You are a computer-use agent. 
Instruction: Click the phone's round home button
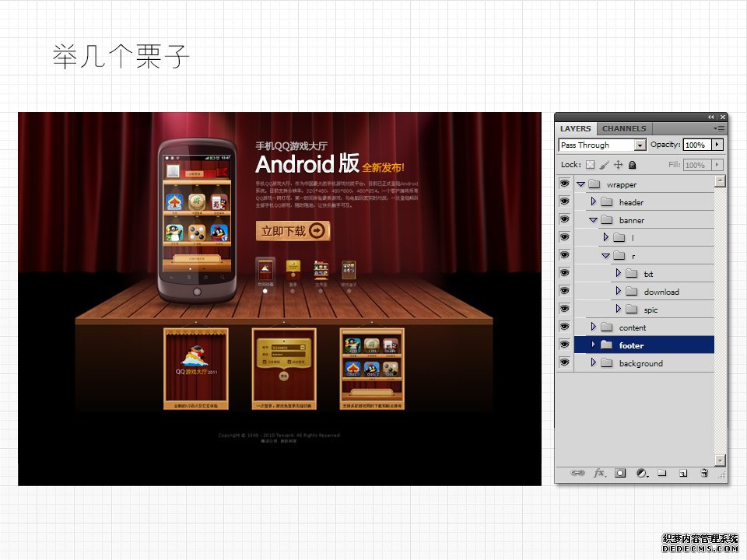tap(197, 292)
